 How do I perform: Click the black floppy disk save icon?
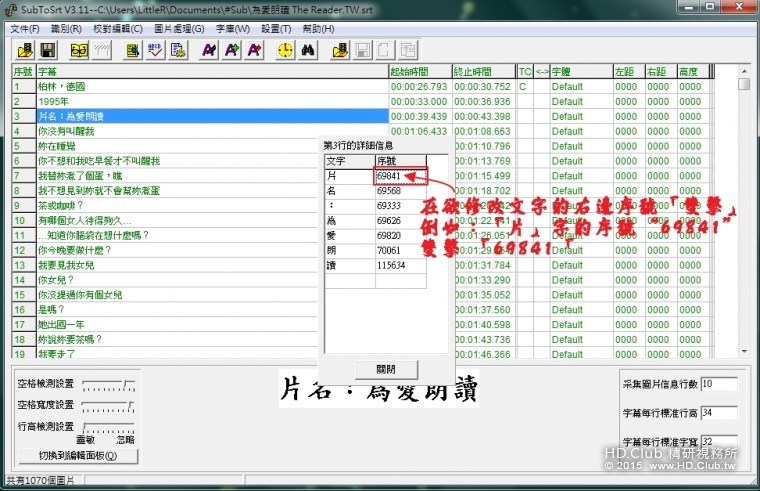click(48, 50)
